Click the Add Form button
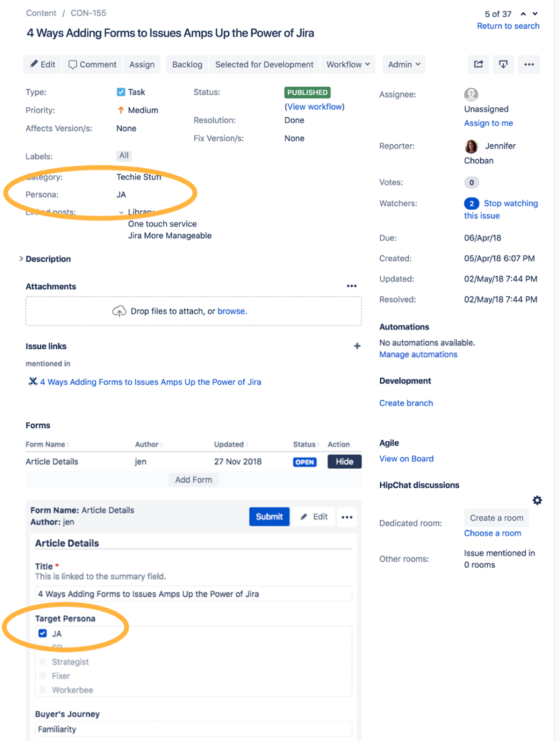Viewport: 560px width, 741px height. pyautogui.click(x=194, y=479)
